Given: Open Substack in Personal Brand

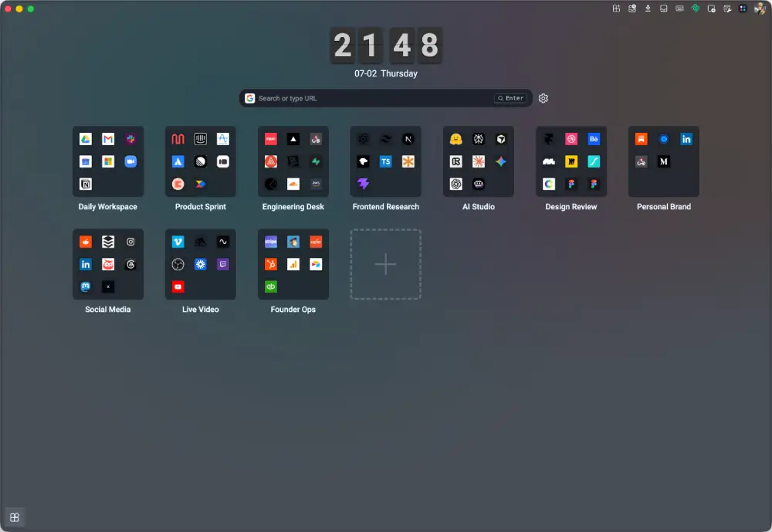Looking at the screenshot, I should pyautogui.click(x=641, y=139).
